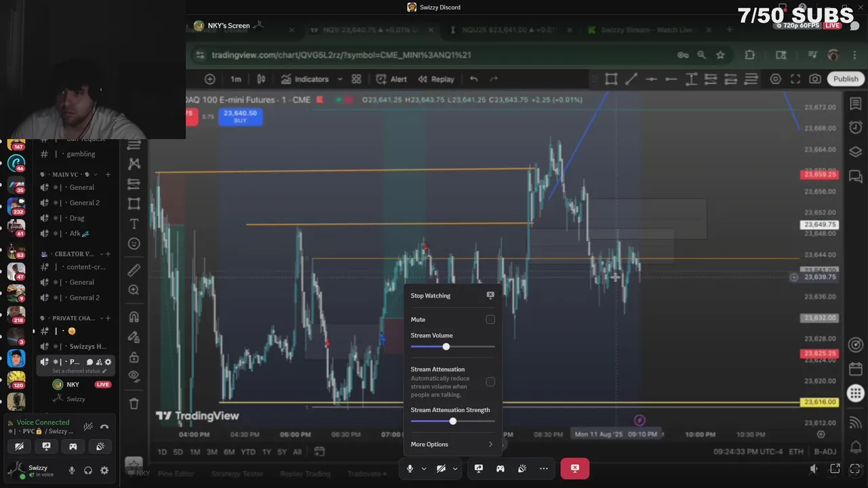
Task: Expand More Options submenu
Action: point(452,445)
